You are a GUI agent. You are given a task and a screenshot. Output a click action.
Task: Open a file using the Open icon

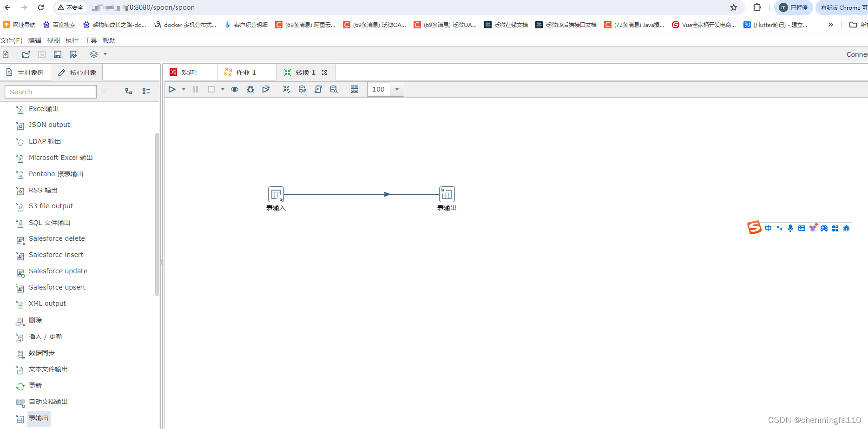[x=26, y=54]
